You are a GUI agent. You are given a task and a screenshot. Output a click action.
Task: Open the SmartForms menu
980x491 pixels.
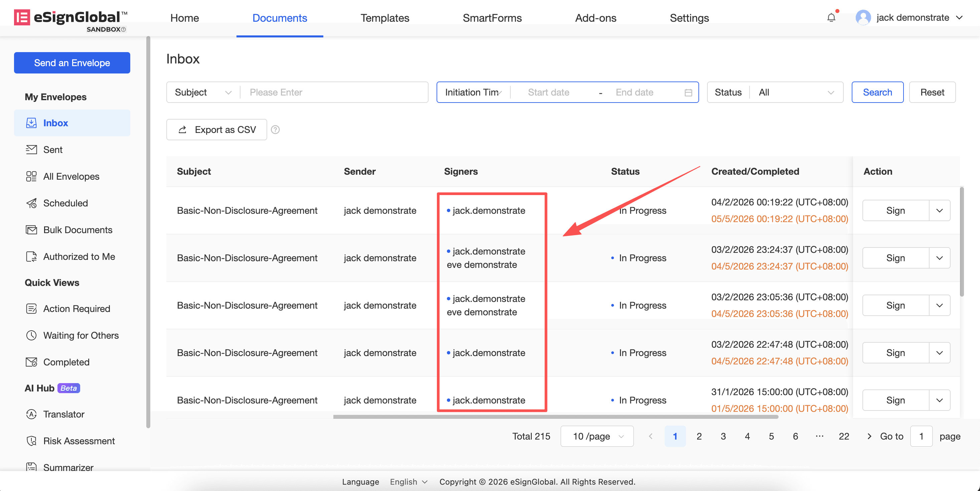pyautogui.click(x=492, y=18)
